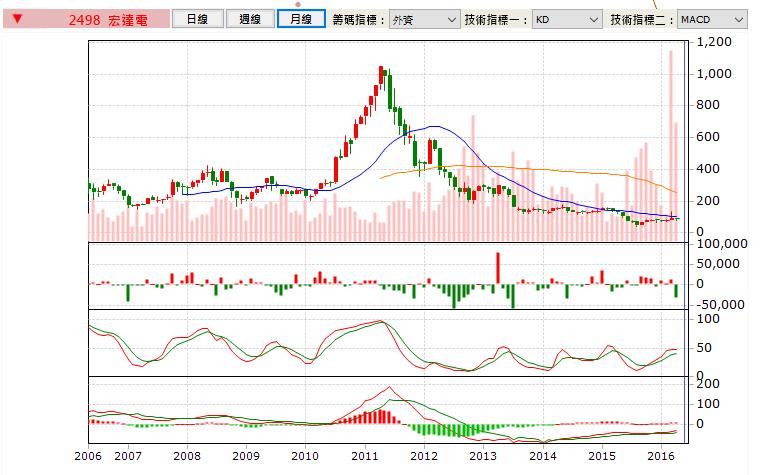Open the 技術指標一 dropdown showing KD
Viewport: 762px width, 475px height.
(x=567, y=19)
